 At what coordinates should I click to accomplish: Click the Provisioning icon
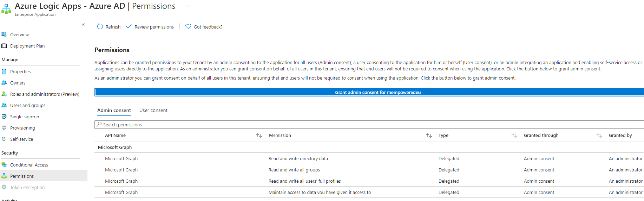tap(4, 128)
